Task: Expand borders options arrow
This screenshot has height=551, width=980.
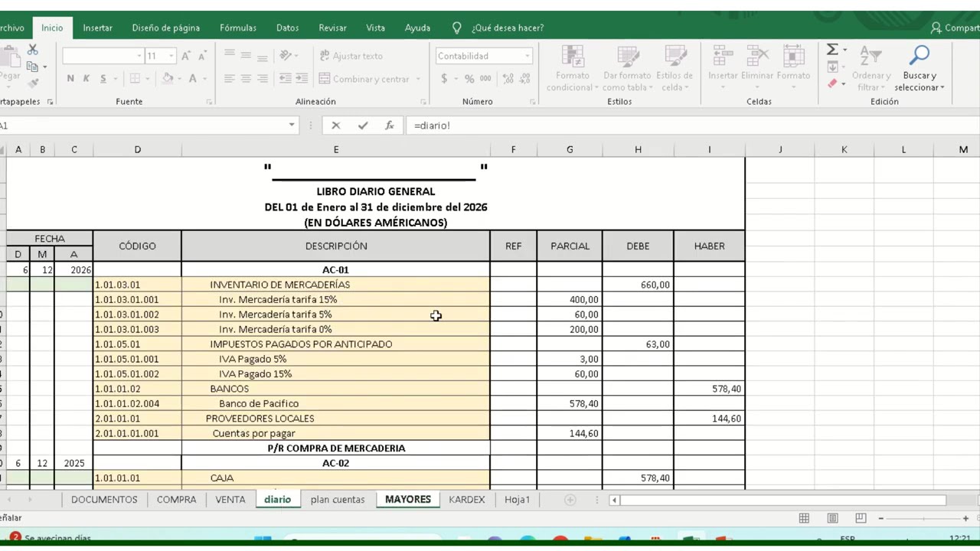Action: click(147, 79)
